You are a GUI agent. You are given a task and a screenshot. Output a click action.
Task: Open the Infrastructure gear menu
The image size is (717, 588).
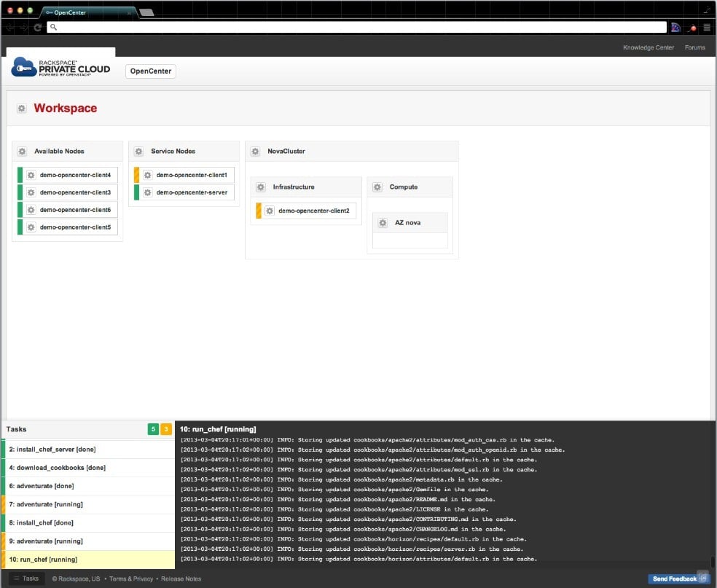[x=261, y=187]
